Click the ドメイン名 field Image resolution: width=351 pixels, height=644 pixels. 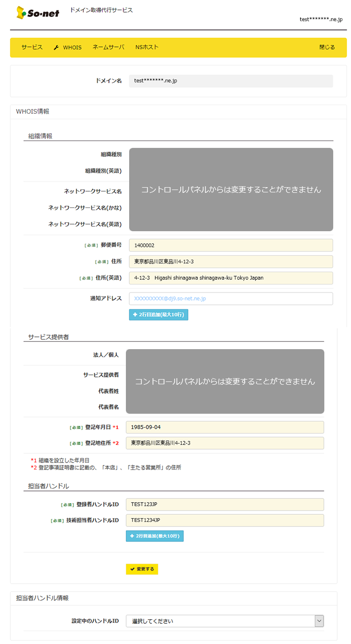click(231, 81)
